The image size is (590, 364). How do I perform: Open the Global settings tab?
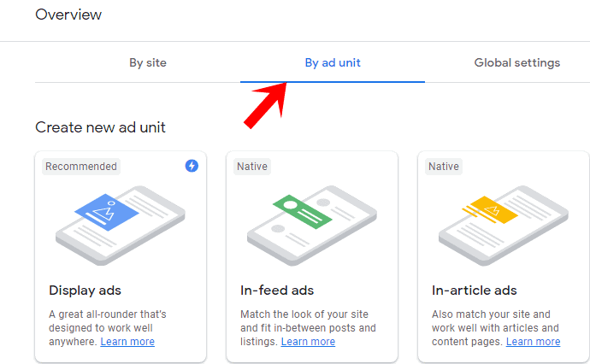click(x=517, y=62)
